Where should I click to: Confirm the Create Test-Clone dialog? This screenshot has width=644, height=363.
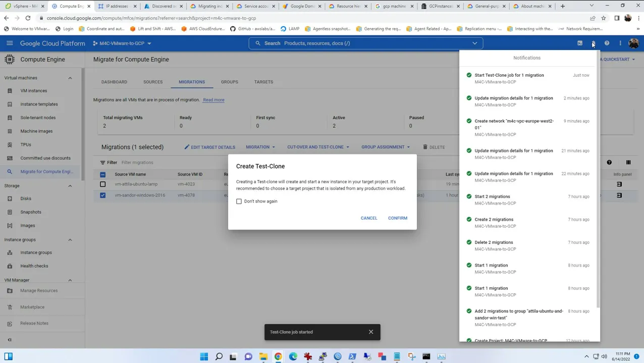[x=398, y=218]
